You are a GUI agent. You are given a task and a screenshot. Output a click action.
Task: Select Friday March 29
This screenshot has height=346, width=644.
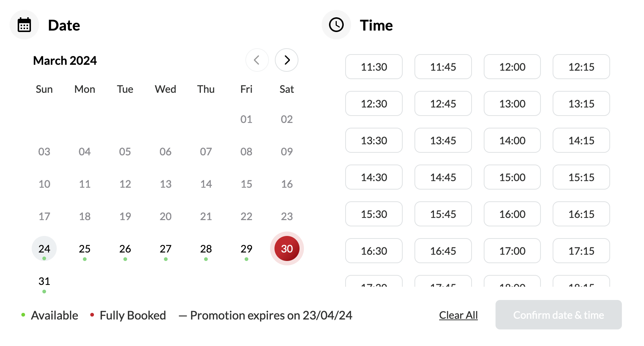point(246,249)
